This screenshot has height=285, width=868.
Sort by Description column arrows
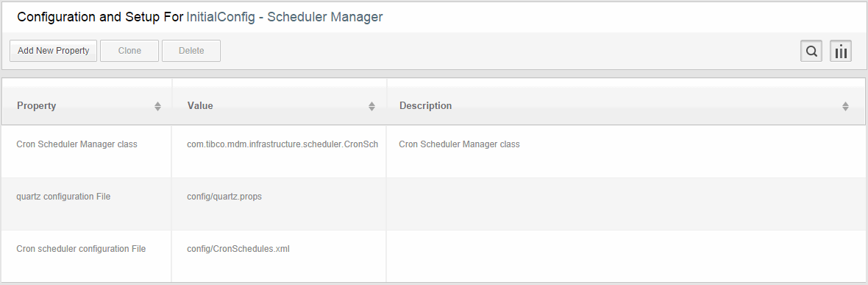[845, 106]
